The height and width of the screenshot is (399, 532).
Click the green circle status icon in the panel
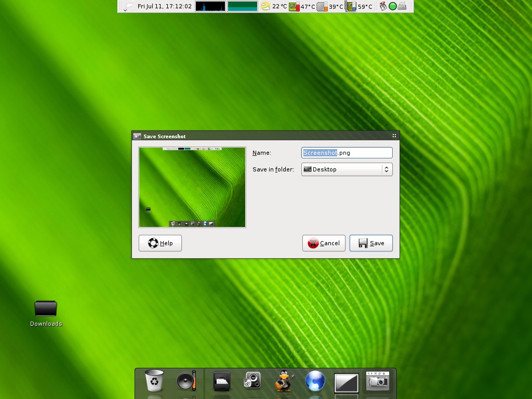coord(393,6)
